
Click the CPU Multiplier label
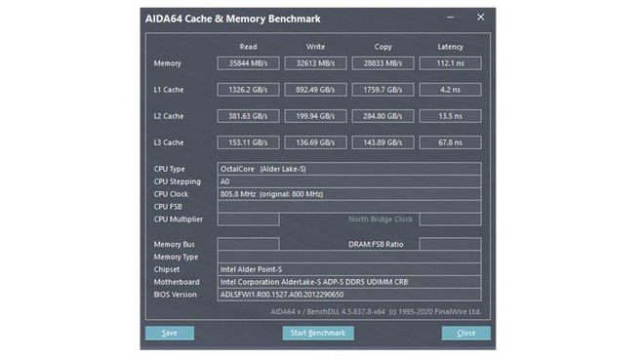coord(179,220)
